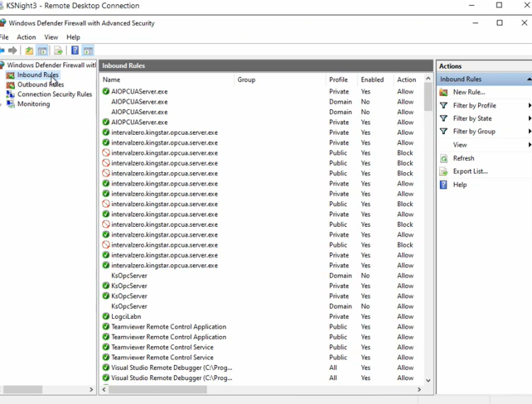532x404 pixels.
Task: Click the New Rule icon in Actions
Action: pos(443,92)
